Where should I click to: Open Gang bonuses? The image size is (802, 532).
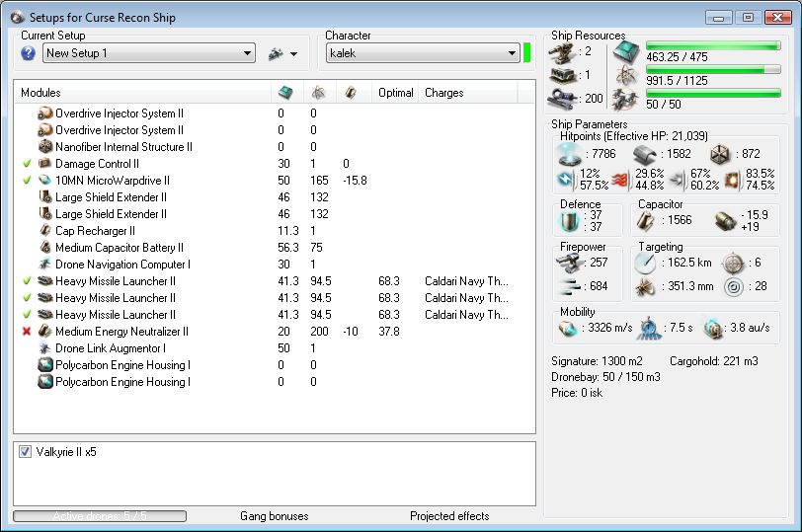click(274, 516)
